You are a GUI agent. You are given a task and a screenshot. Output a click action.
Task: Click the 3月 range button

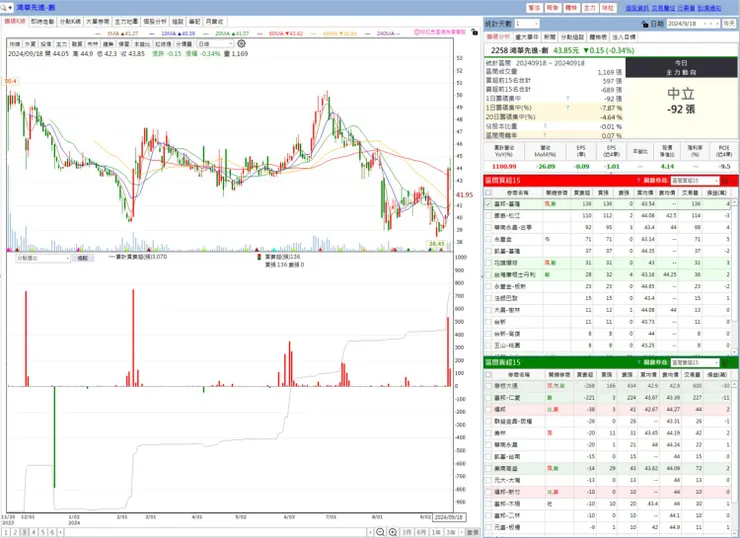tap(407, 532)
